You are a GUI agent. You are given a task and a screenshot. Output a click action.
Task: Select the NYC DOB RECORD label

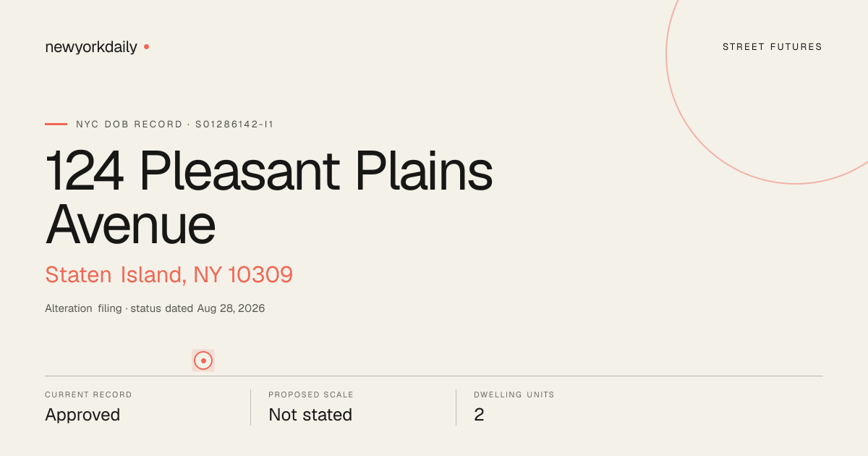pyautogui.click(x=129, y=124)
